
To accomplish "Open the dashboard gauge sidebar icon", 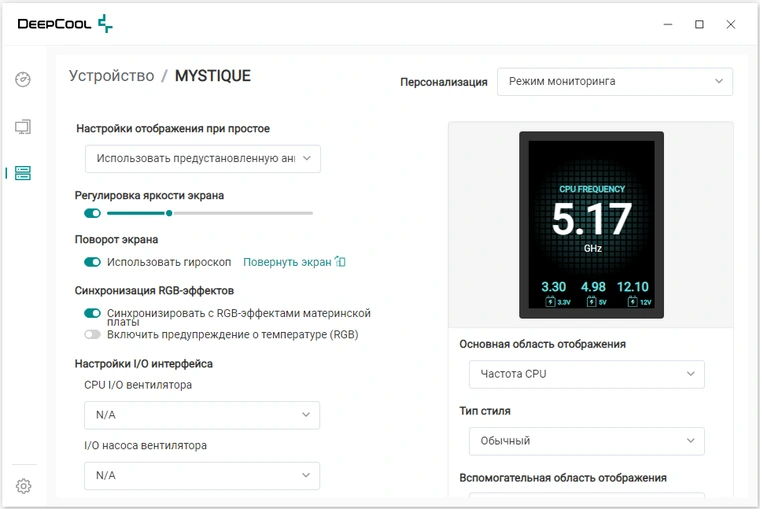I will click(x=23, y=79).
